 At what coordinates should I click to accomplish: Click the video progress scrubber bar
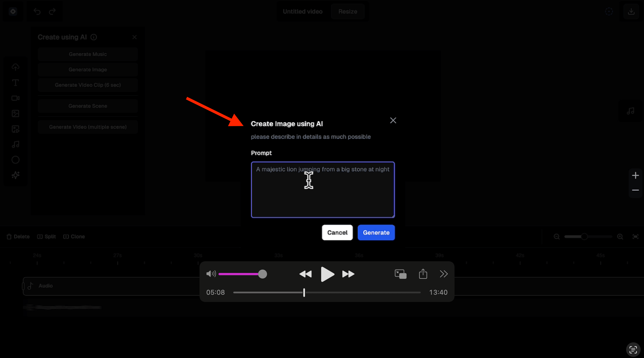click(x=327, y=292)
